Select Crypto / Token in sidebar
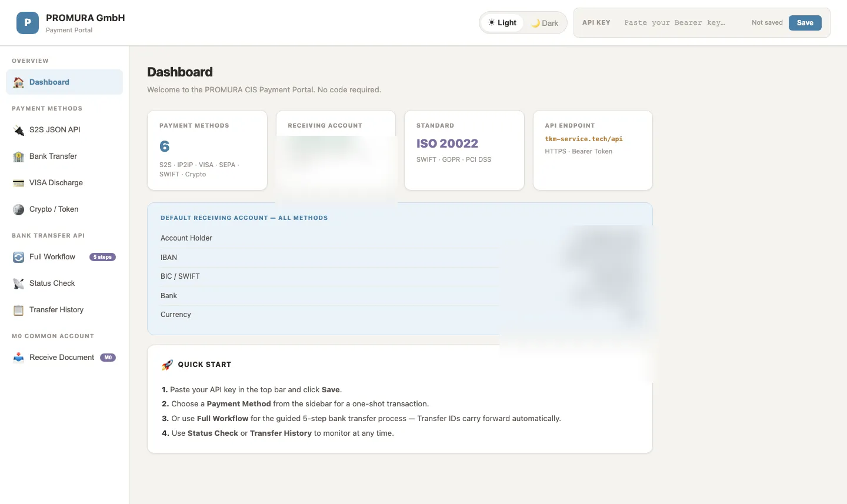The width and height of the screenshot is (847, 504). tap(65, 209)
